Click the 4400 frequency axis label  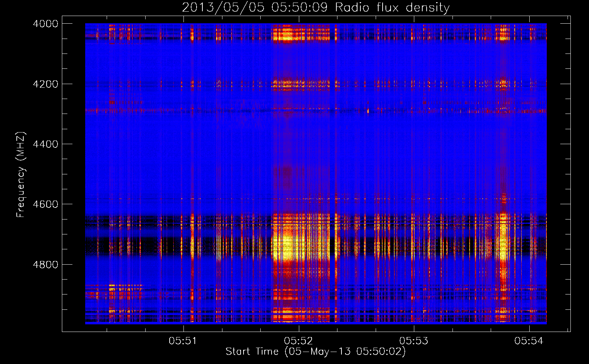coord(46,144)
